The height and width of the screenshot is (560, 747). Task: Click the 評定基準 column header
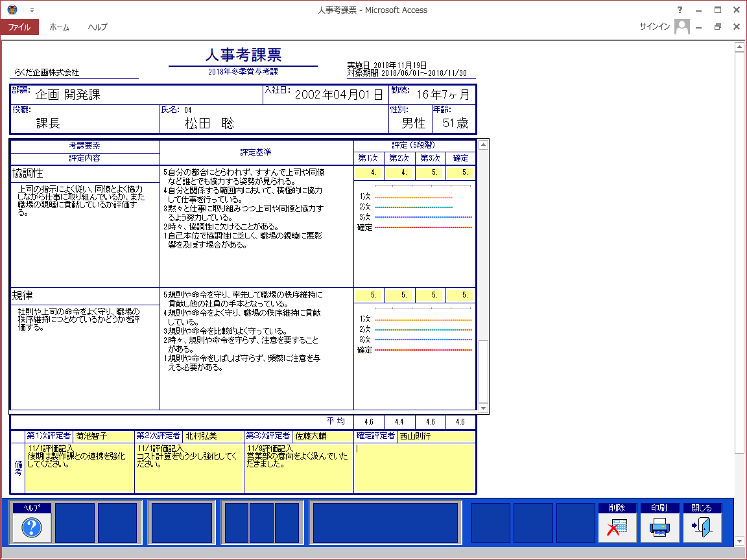tap(256, 152)
